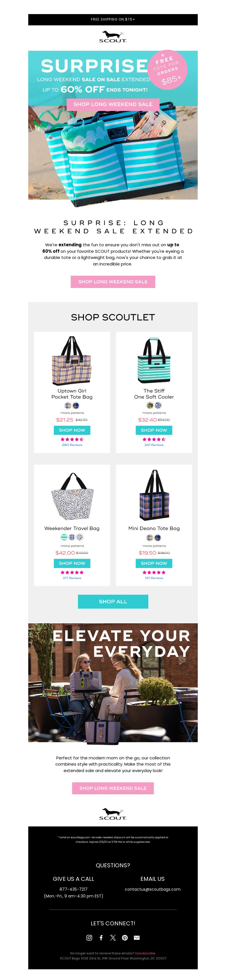Select the first Weekender Travel Bag pattern swatch
Screen dimensions: 226x980
[64, 537]
